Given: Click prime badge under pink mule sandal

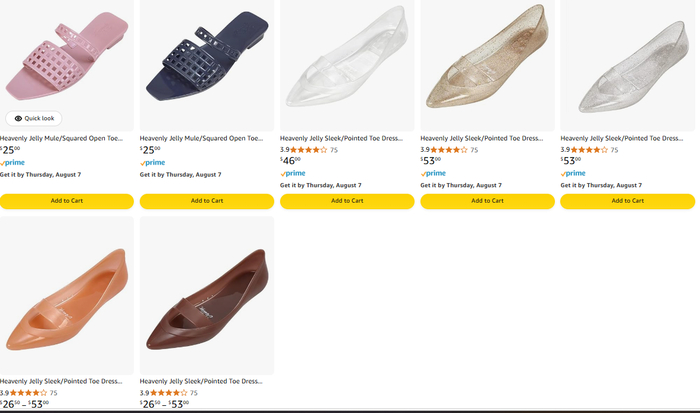Looking at the screenshot, I should pyautogui.click(x=13, y=162).
